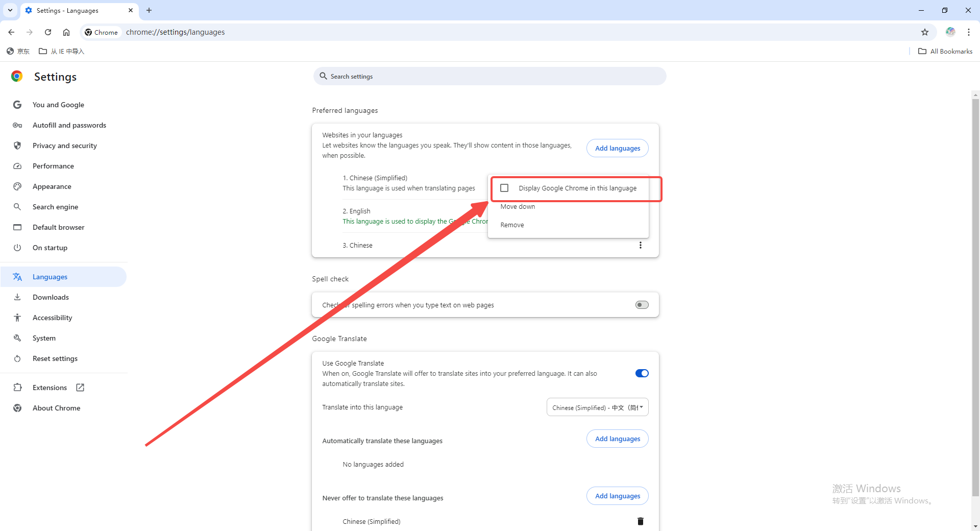The width and height of the screenshot is (980, 531).
Task: Click the 1. Chinese (Simplified) language entry
Action: (408, 183)
